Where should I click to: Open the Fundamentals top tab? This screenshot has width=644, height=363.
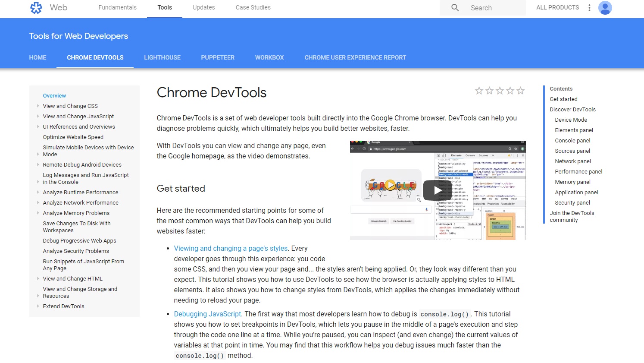117,8
